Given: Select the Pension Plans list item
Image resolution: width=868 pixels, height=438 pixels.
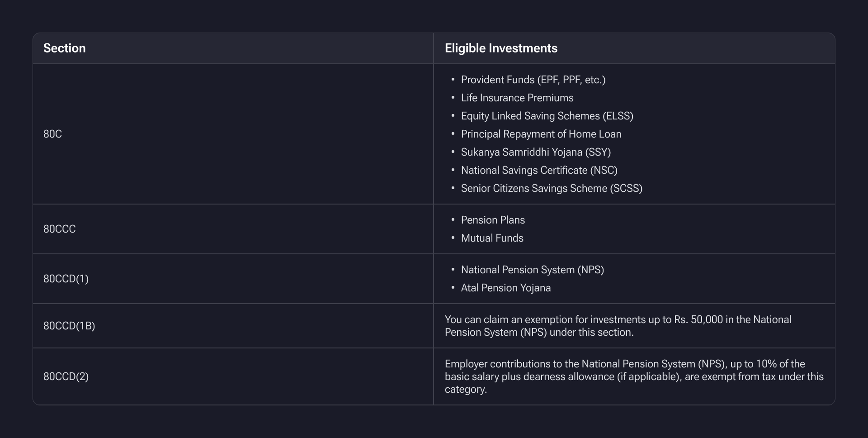Looking at the screenshot, I should pos(492,220).
